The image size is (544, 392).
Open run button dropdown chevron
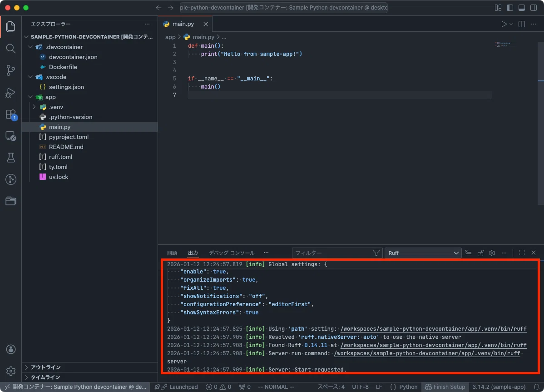[511, 24]
